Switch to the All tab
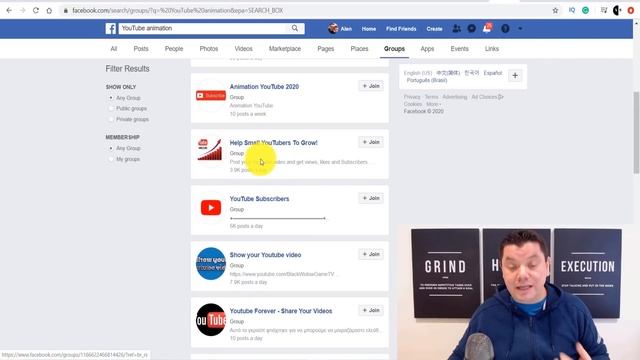Screen dimensions: 640x360 [x=113, y=49]
